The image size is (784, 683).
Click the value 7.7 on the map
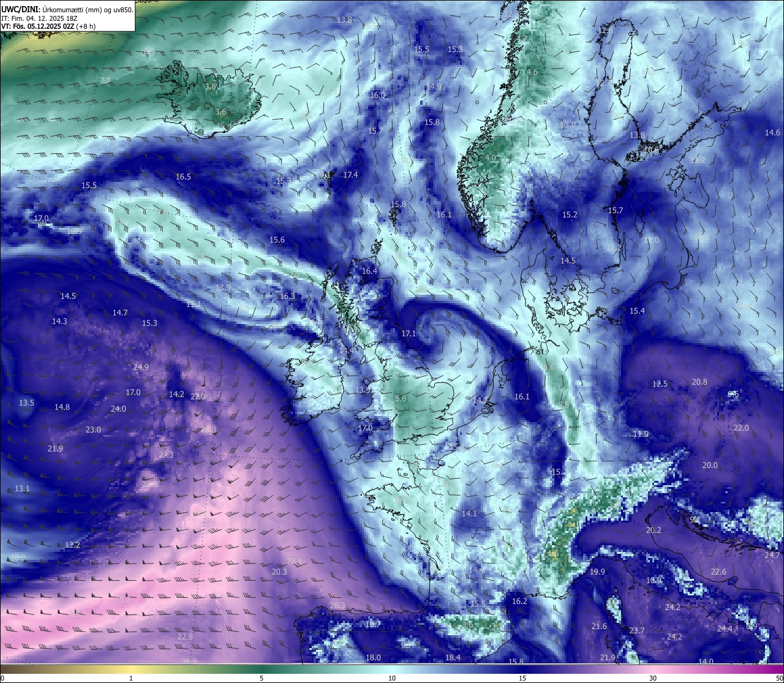point(105,81)
